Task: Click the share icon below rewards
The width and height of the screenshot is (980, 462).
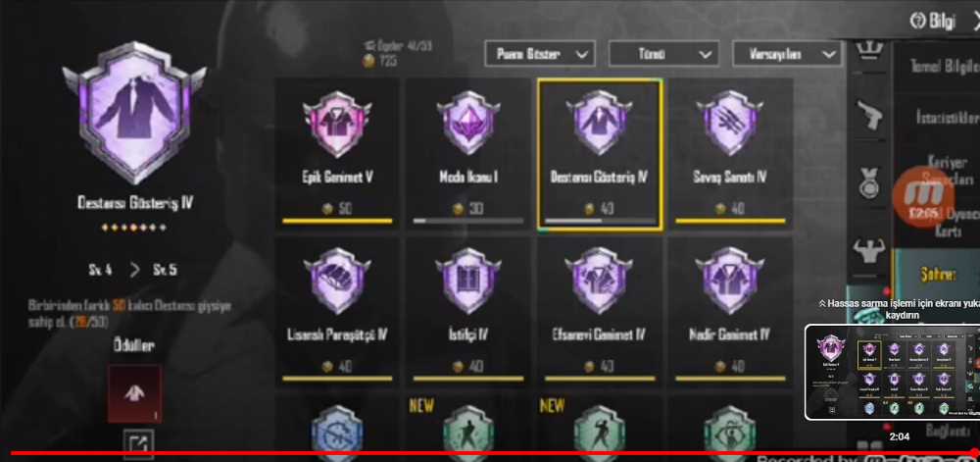Action: (138, 442)
